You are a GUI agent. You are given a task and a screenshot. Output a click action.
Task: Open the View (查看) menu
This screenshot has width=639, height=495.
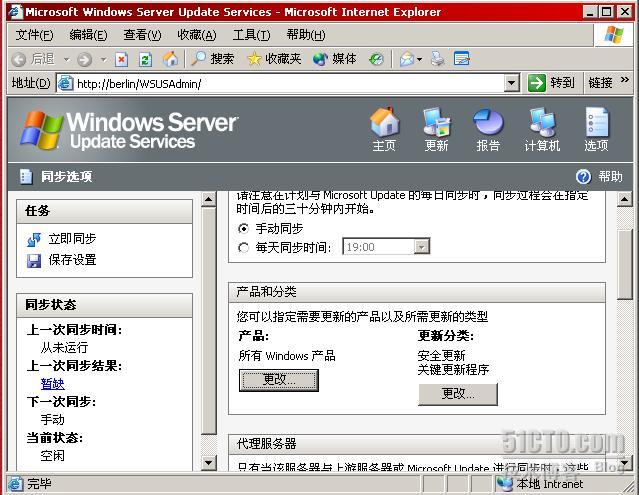point(142,35)
